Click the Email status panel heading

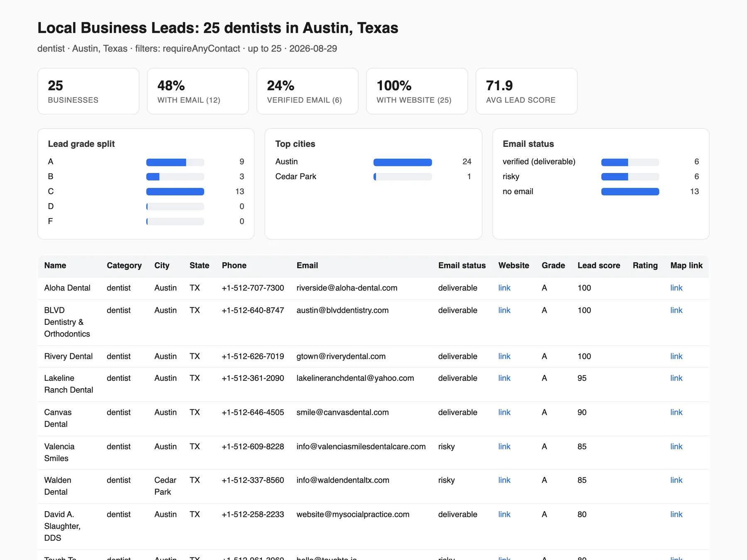528,144
